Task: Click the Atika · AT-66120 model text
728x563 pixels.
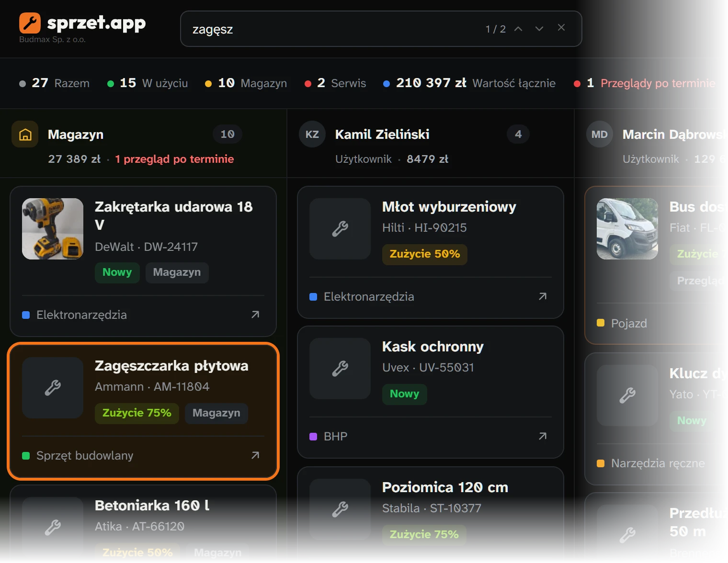Action: coord(139,527)
